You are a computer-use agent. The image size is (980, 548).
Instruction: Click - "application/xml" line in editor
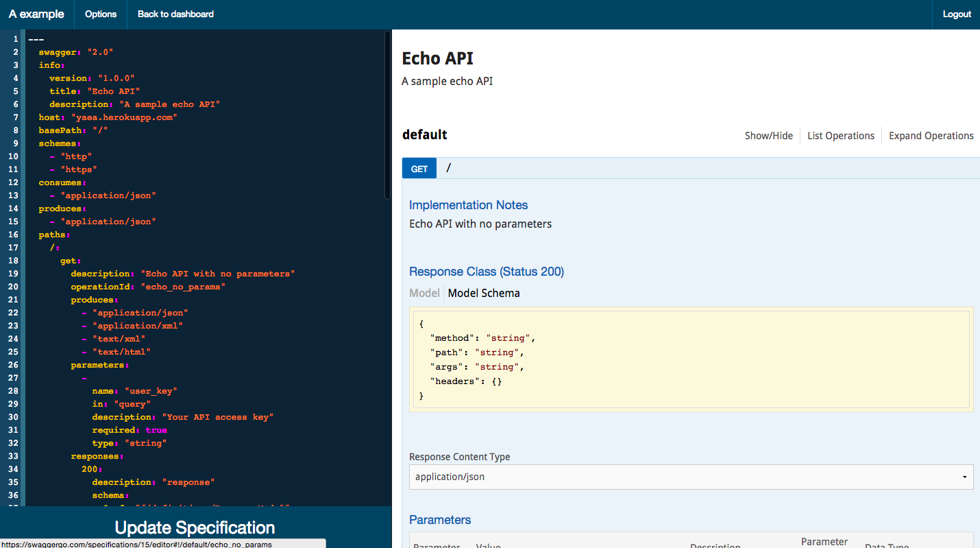[x=132, y=326]
